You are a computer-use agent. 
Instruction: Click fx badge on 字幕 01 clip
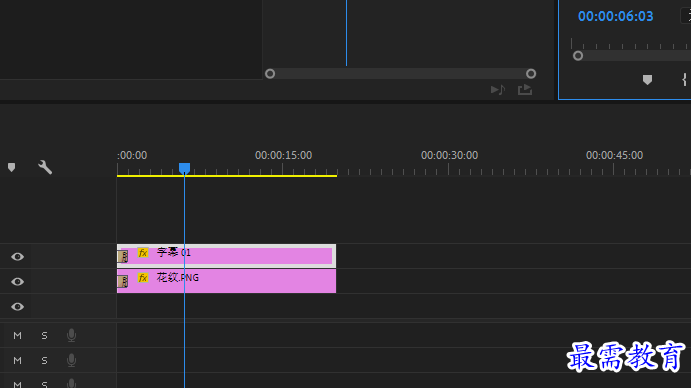143,253
